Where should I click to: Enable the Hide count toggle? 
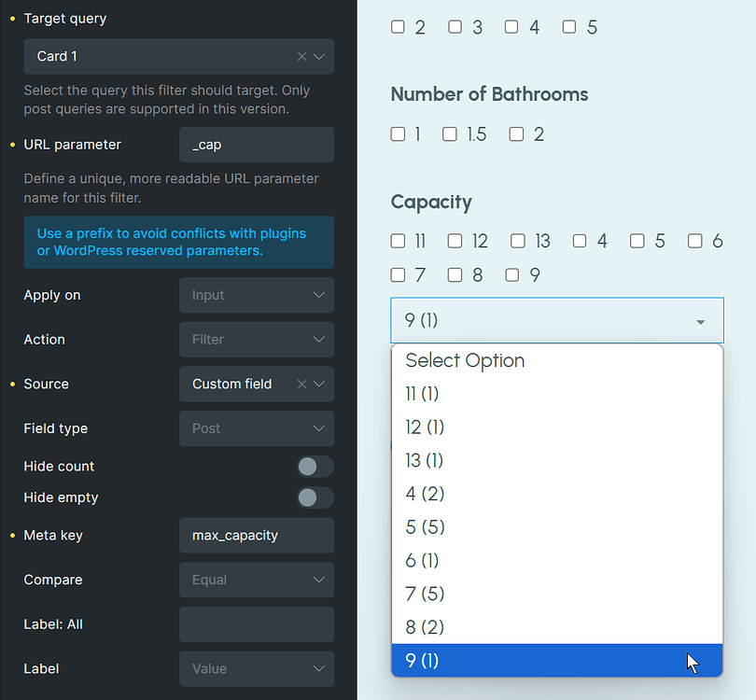[x=315, y=466]
